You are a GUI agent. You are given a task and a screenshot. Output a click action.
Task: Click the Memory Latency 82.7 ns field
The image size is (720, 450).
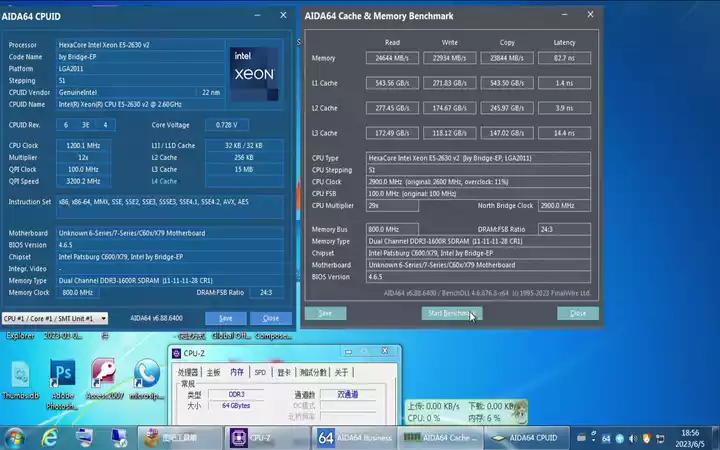[x=564, y=58]
